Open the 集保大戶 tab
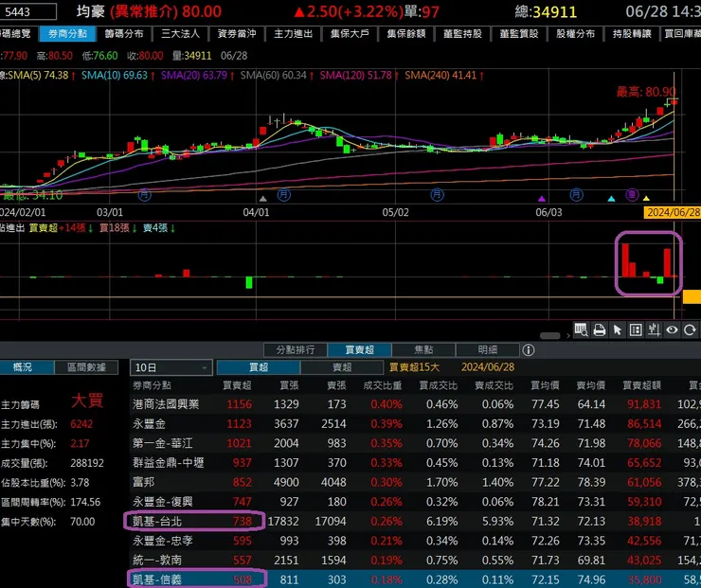This screenshot has width=701, height=588. pyautogui.click(x=350, y=33)
